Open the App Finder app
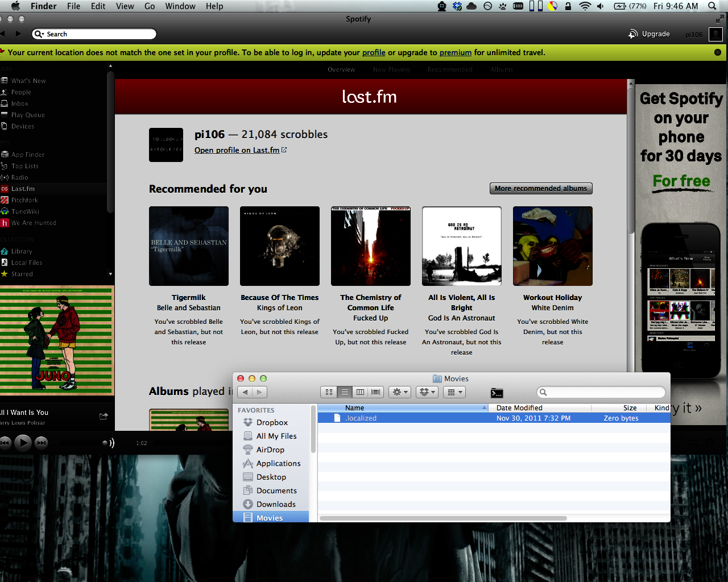 pyautogui.click(x=28, y=155)
